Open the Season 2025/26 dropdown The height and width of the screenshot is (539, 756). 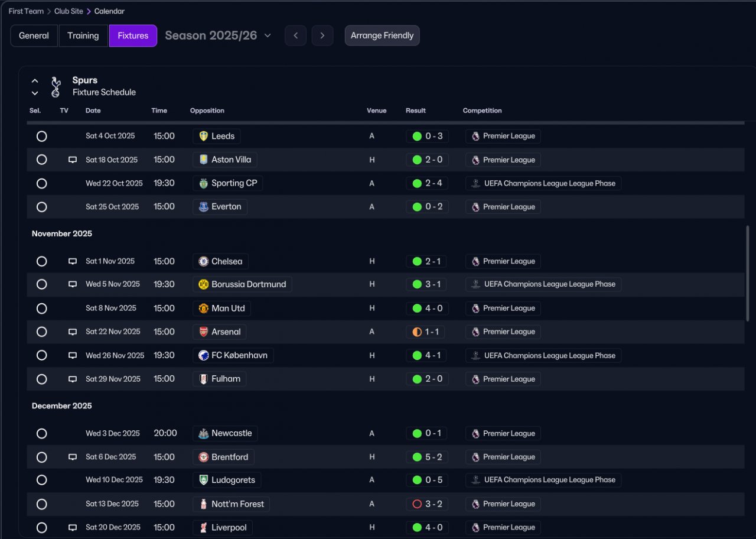[218, 35]
